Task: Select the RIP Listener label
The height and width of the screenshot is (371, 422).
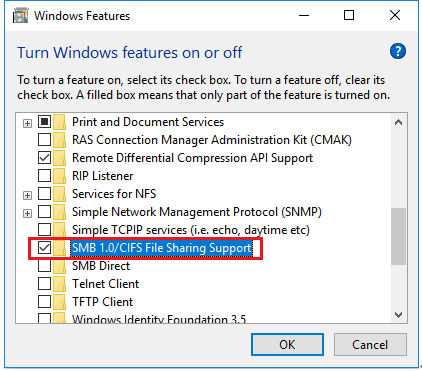Action: coord(103,176)
